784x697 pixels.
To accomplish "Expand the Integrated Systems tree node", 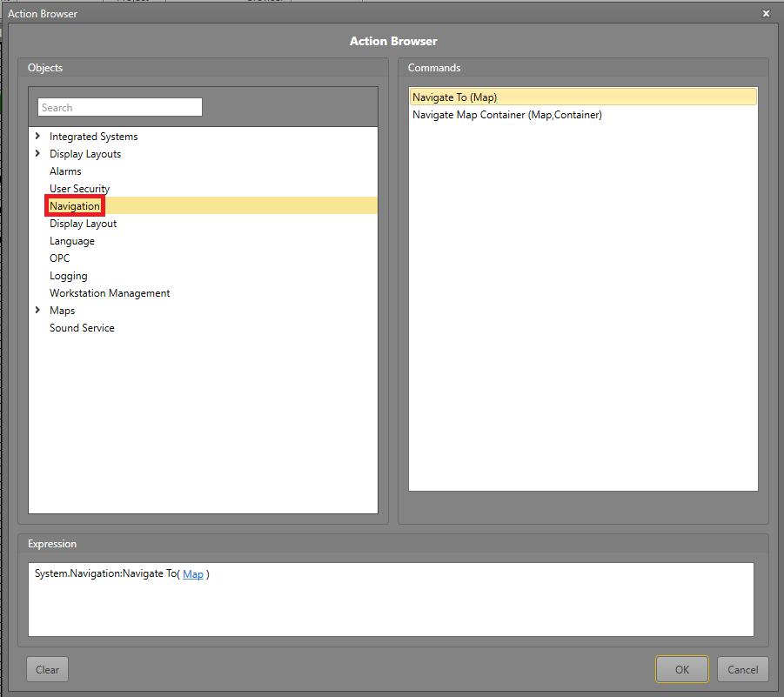I will click(37, 137).
